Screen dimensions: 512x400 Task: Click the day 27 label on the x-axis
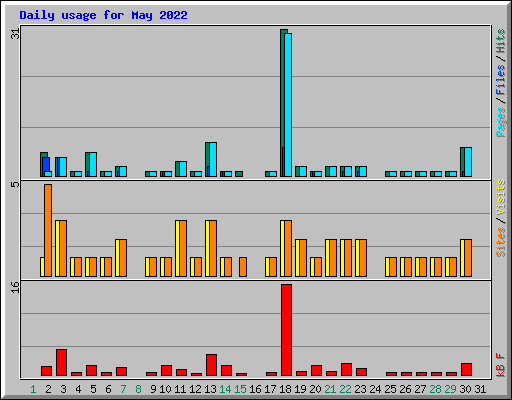pyautogui.click(x=420, y=389)
